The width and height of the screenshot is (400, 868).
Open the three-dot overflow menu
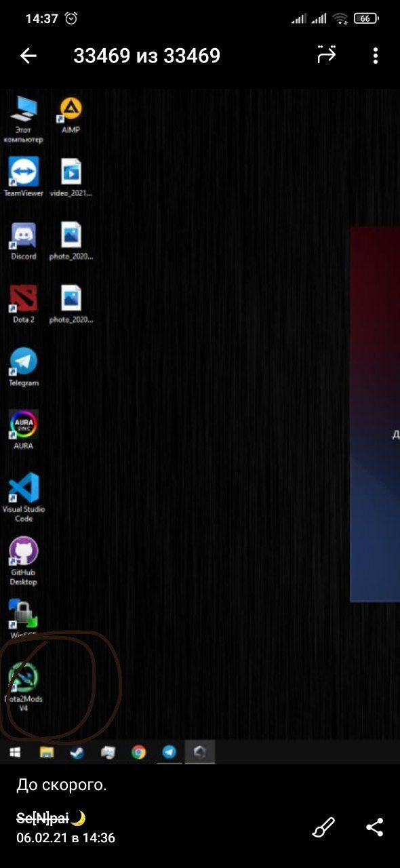(x=375, y=56)
